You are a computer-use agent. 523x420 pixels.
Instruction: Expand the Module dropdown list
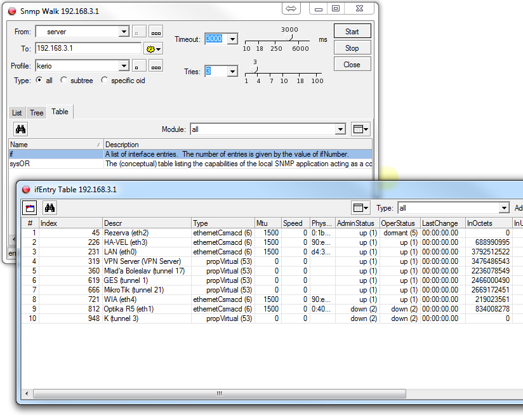[340, 129]
